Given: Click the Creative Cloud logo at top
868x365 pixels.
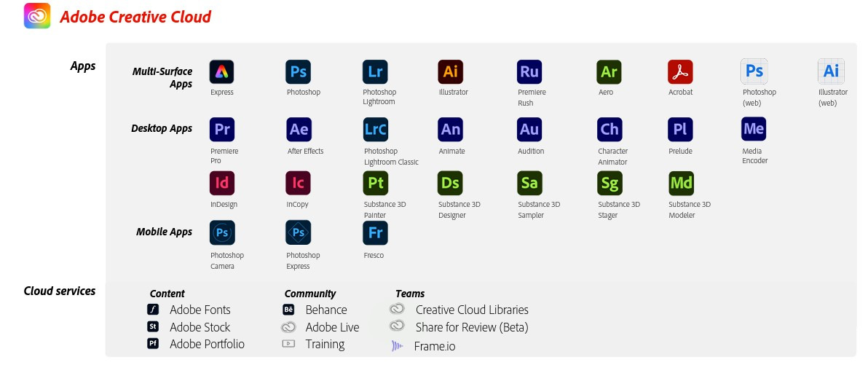Looking at the screenshot, I should pyautogui.click(x=37, y=15).
